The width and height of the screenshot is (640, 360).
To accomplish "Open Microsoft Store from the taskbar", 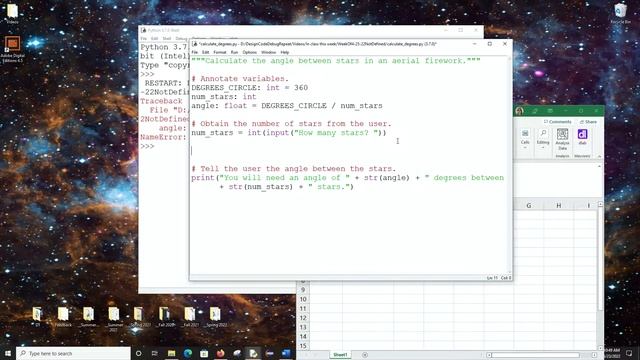I will tap(204, 353).
